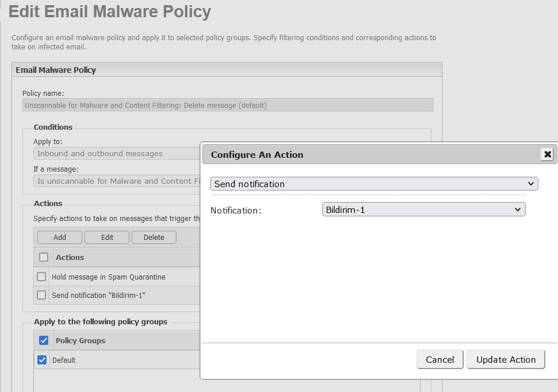Image resolution: width=558 pixels, height=392 pixels.
Task: Open the Apply to messages dropdown
Action: pos(115,153)
